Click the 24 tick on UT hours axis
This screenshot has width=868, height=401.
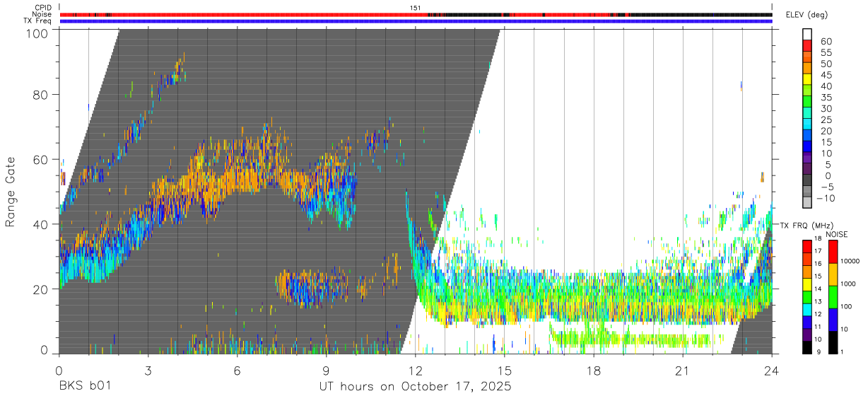point(771,370)
